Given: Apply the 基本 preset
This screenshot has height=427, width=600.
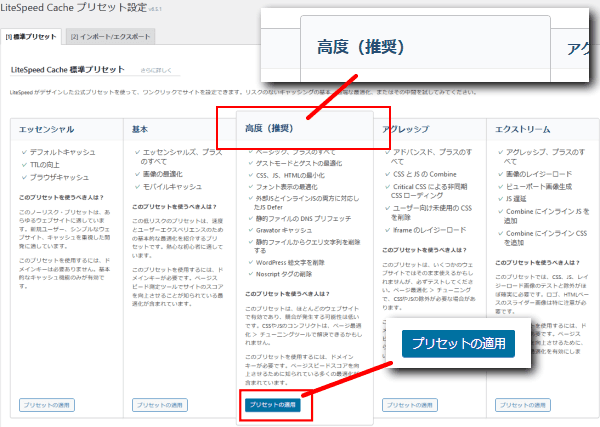Looking at the screenshot, I should [x=162, y=405].
